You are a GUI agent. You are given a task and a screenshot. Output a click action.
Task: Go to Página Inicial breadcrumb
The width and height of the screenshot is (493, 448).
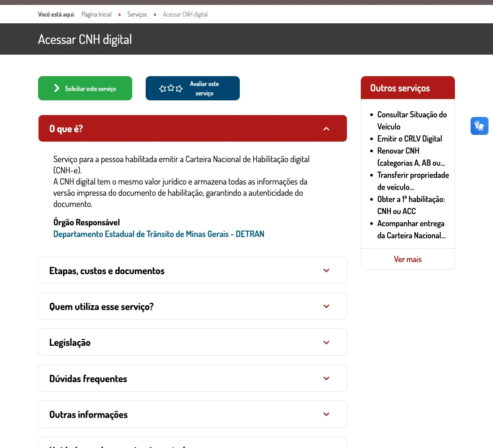click(x=96, y=14)
